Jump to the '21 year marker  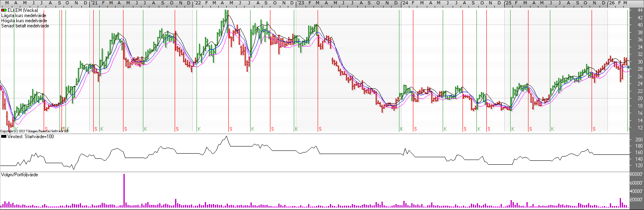tap(94, 3)
